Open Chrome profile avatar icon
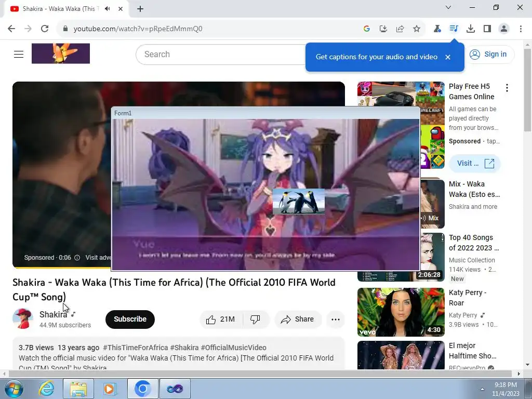 click(x=504, y=29)
